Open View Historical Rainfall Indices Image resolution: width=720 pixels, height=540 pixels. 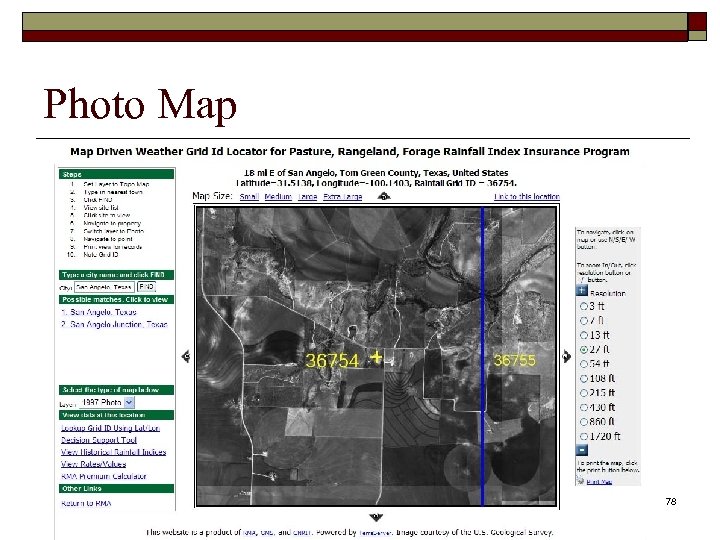tap(113, 452)
